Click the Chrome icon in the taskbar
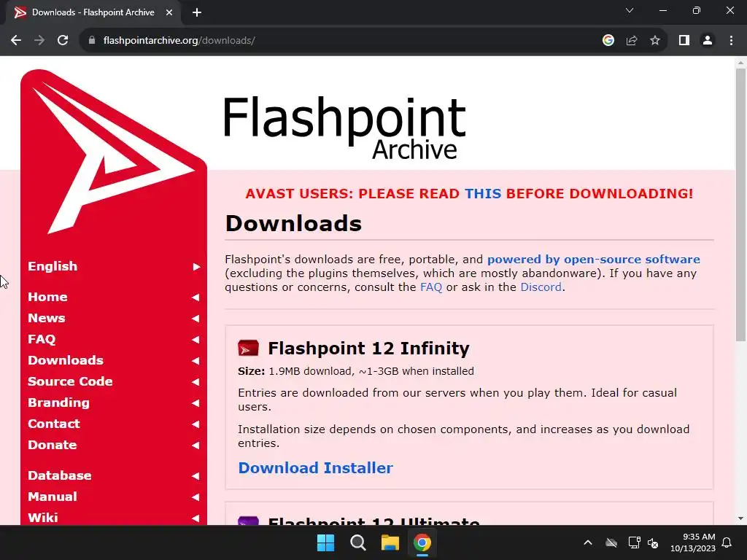 422,542
